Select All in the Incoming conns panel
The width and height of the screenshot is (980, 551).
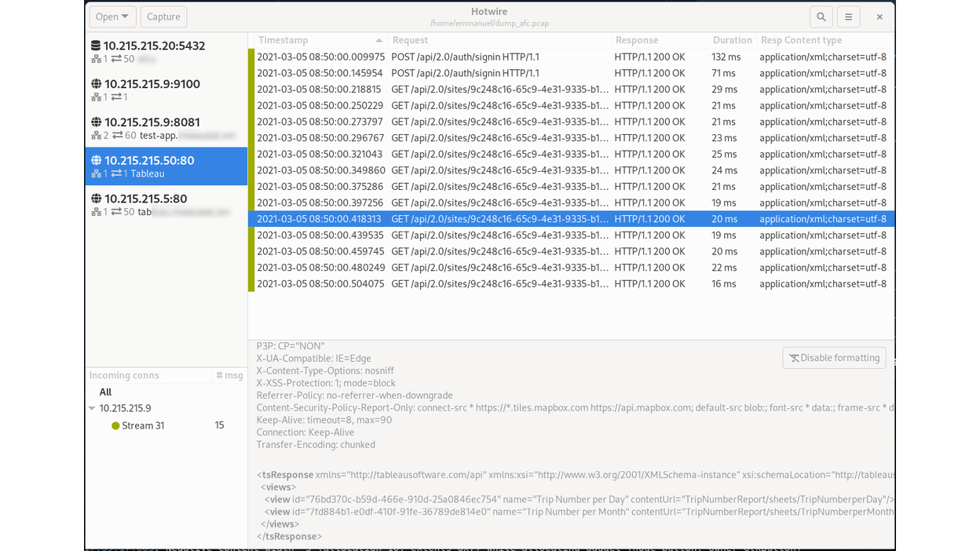[105, 392]
